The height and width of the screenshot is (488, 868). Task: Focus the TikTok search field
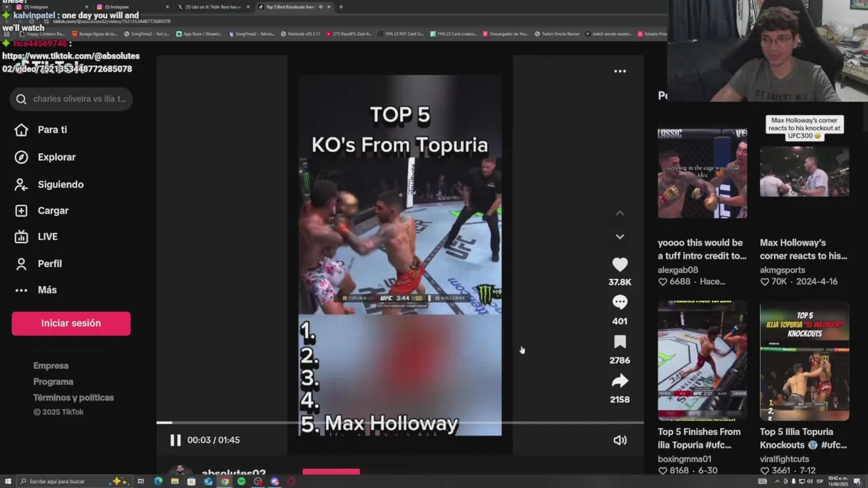click(71, 99)
